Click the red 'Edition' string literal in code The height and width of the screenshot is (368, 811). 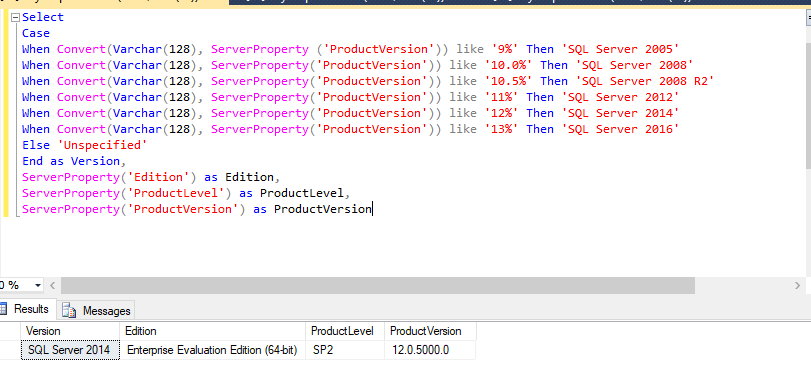pyautogui.click(x=158, y=178)
